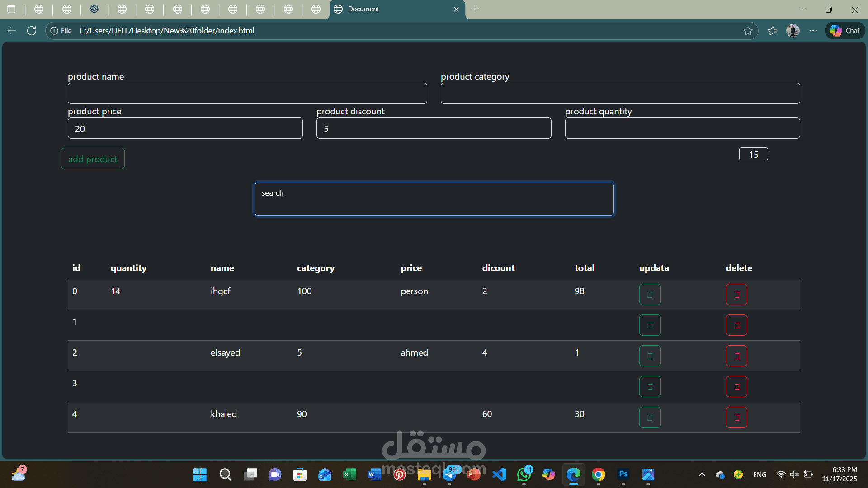Open browser Settings and more menu
This screenshot has width=868, height=488.
pos(813,31)
